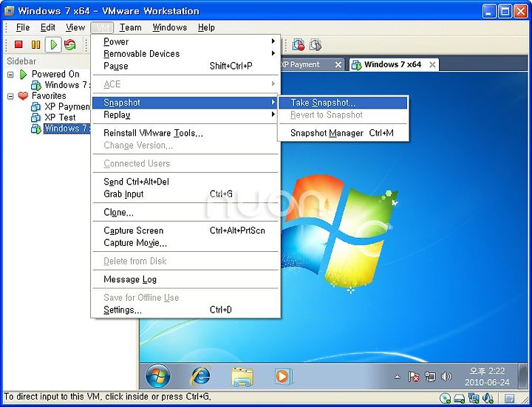The height and width of the screenshot is (407, 532).
Task: Expand the Replay submenu
Action: [x=185, y=115]
